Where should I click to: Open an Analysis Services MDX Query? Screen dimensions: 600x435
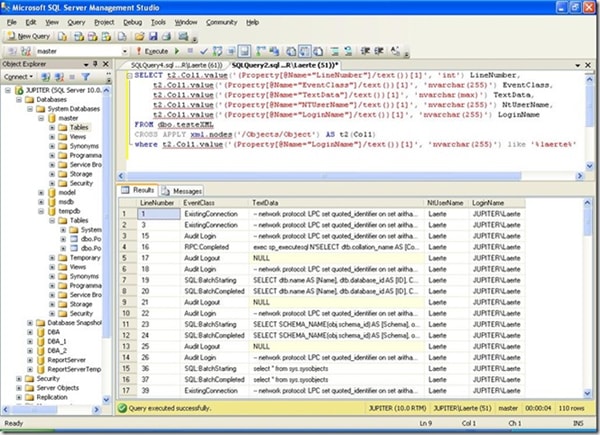(79, 36)
